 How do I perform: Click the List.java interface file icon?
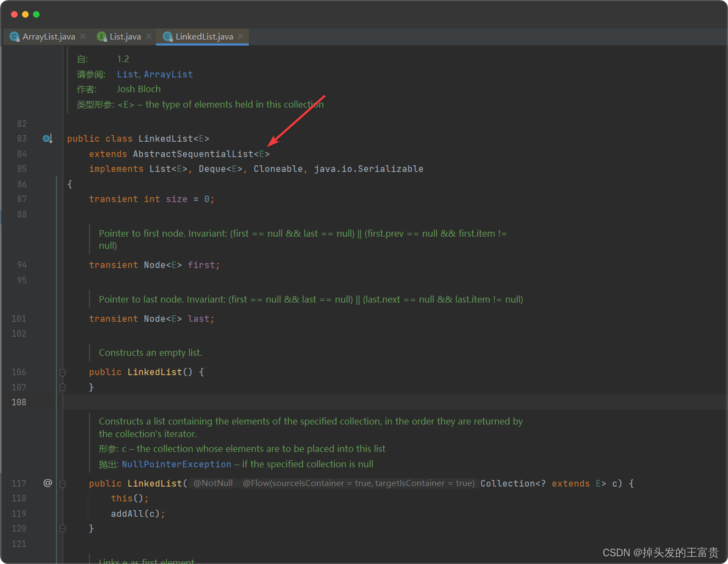(102, 37)
